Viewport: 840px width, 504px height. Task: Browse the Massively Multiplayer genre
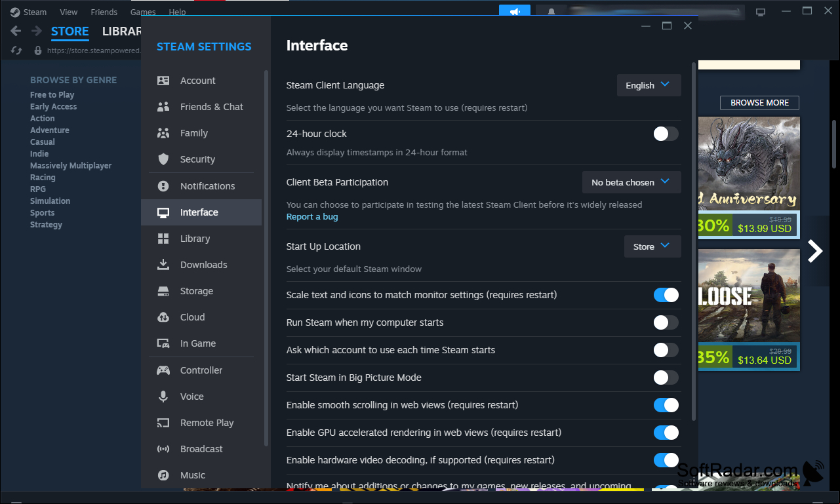71,166
